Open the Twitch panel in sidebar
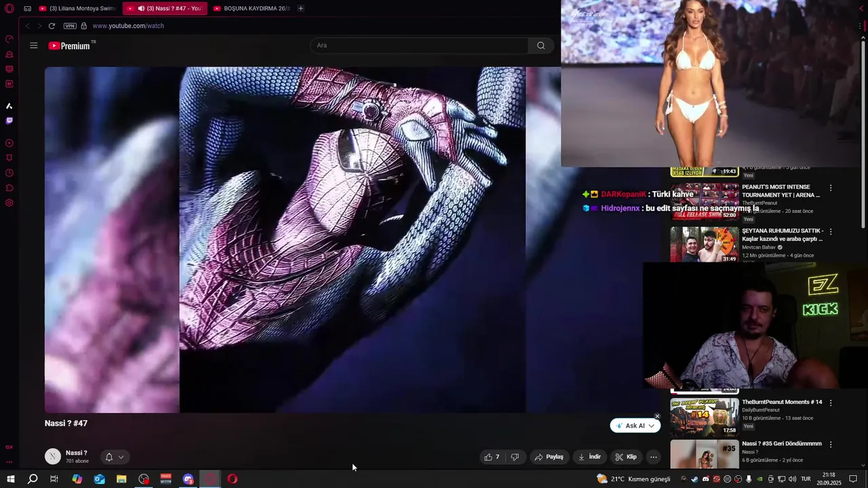Screen dimensions: 868x488 pos(9,121)
